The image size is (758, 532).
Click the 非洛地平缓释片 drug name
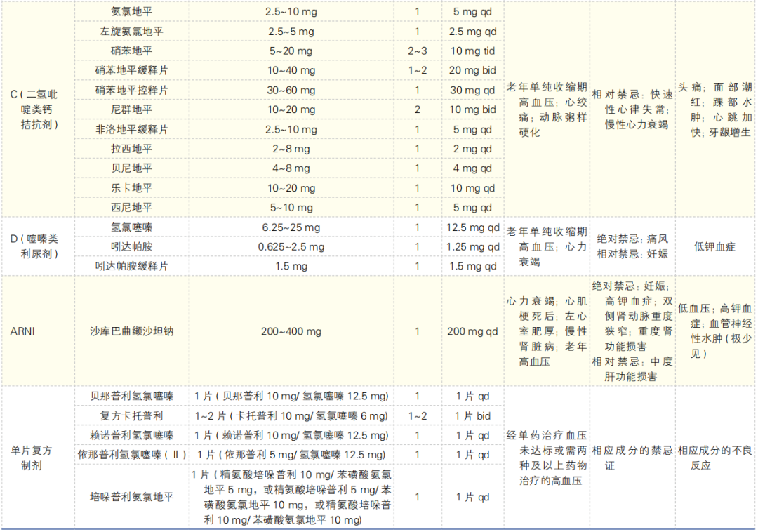(x=131, y=130)
